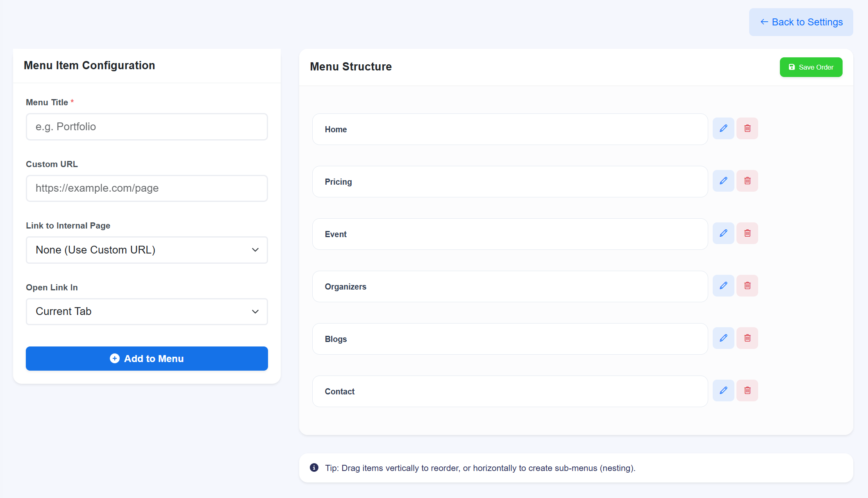Click the edit icon for Blogs
This screenshot has height=498, width=868.
(723, 338)
